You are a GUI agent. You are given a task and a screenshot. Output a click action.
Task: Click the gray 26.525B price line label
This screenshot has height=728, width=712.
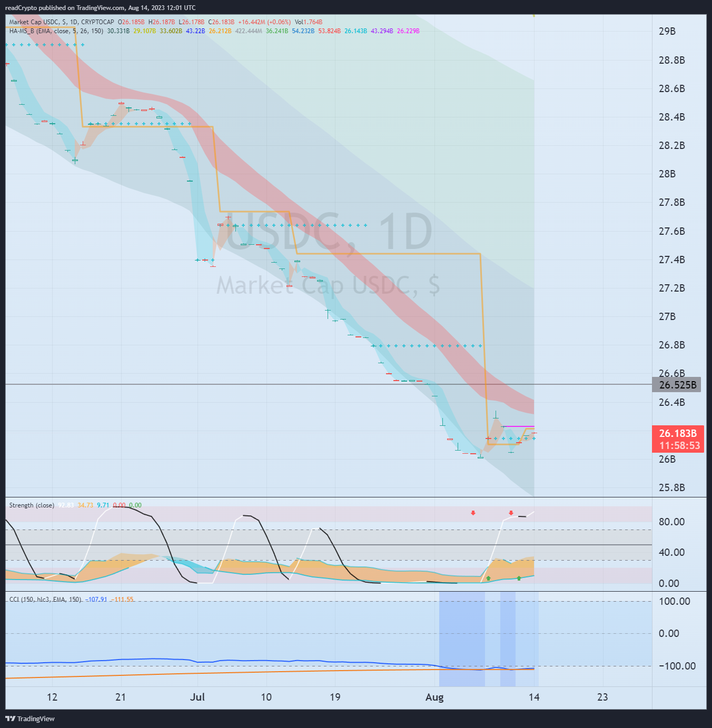[678, 385]
